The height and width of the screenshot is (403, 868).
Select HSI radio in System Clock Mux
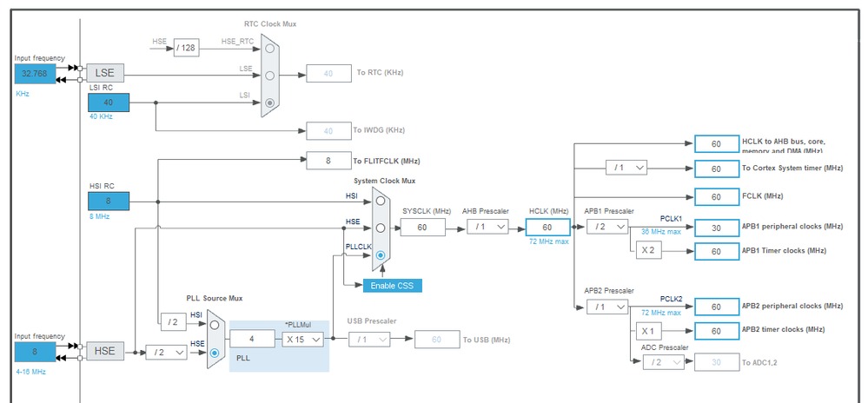coord(381,201)
